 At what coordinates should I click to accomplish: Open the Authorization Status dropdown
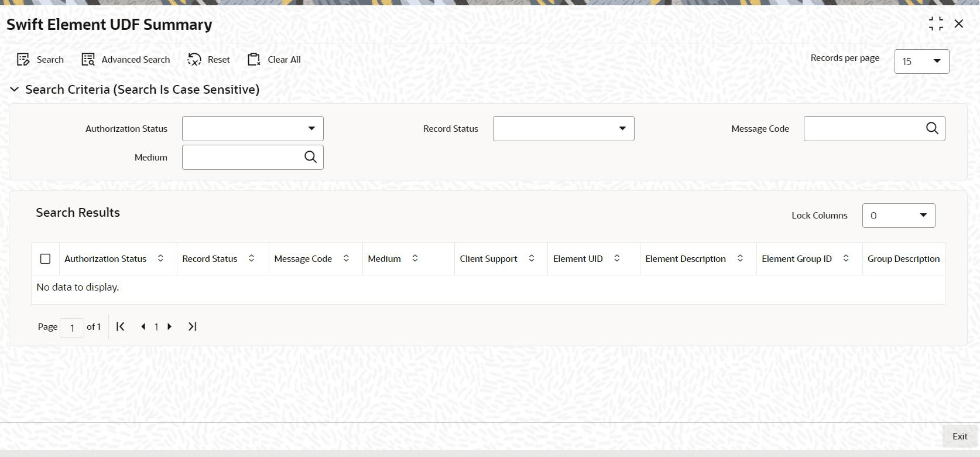pos(252,129)
